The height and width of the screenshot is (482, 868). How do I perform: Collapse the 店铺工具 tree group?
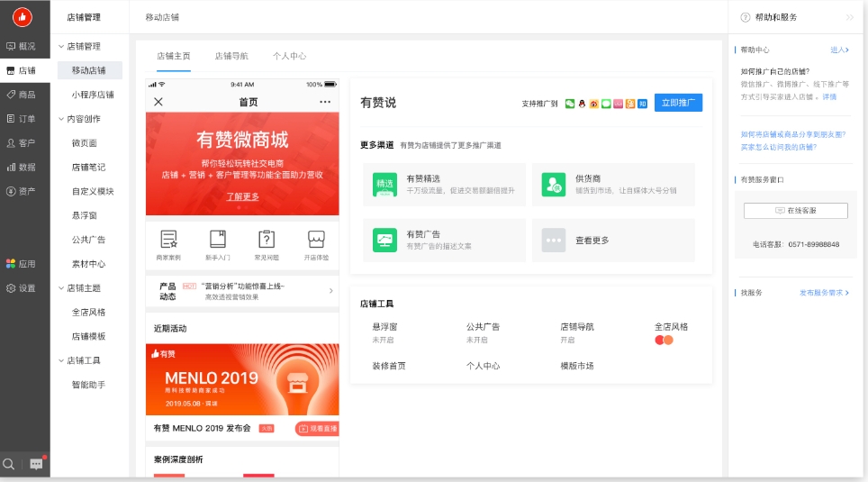61,360
